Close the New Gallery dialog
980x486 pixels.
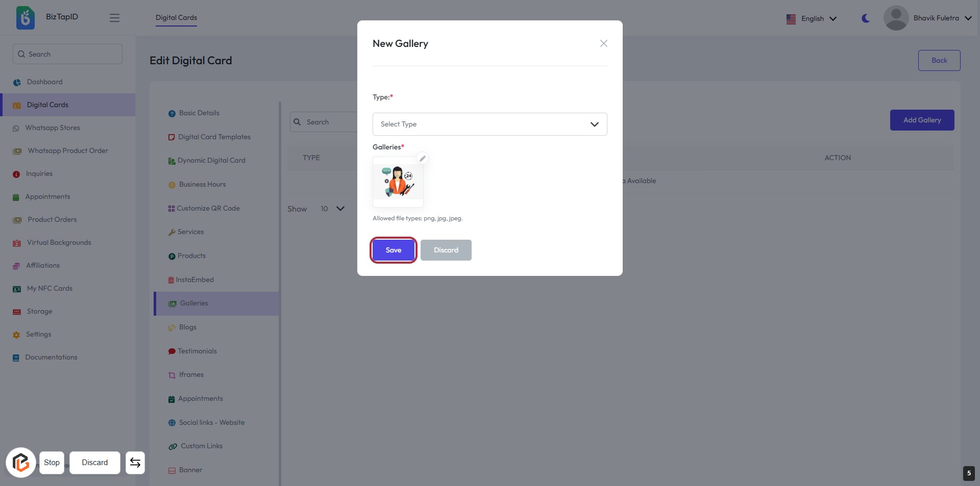[603, 43]
